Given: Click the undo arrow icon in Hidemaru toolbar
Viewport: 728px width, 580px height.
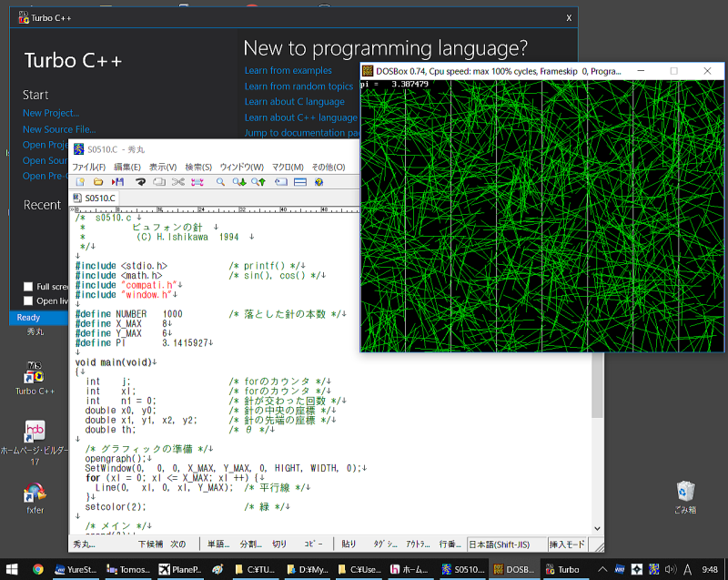Looking at the screenshot, I should [140, 182].
